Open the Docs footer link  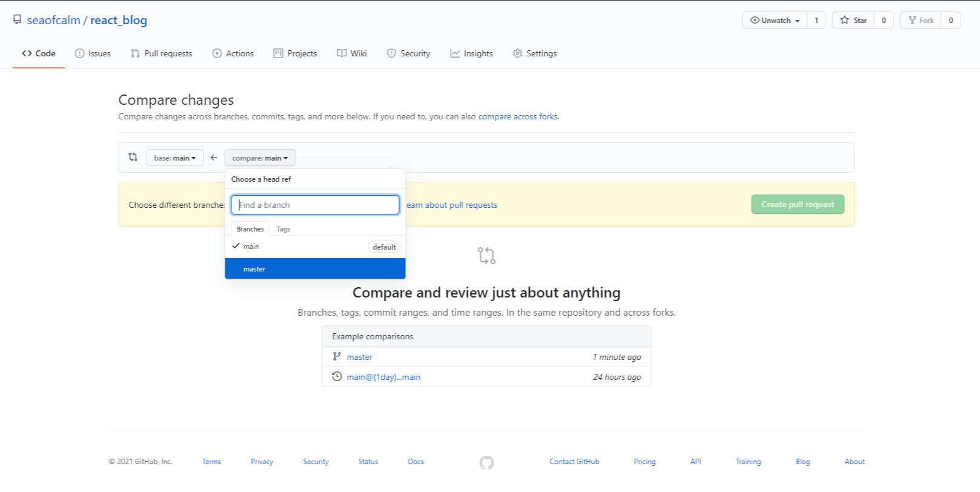416,462
